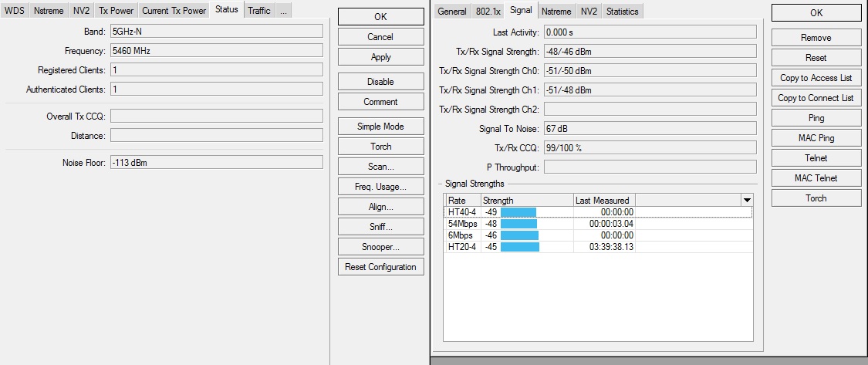Select the HT40-4 row

coord(598,212)
